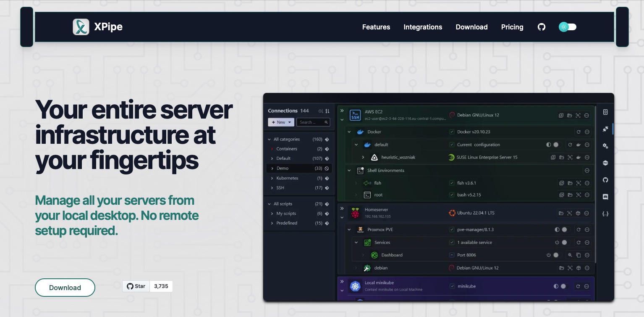This screenshot has height=317, width=644.
Task: Expand the heuristic_wozniak container chevron
Action: (363, 157)
